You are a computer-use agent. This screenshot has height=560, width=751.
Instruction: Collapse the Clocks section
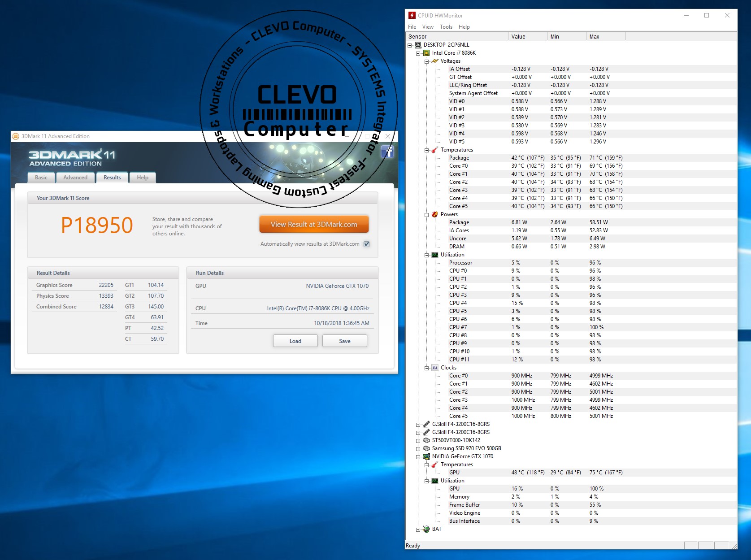(x=427, y=368)
